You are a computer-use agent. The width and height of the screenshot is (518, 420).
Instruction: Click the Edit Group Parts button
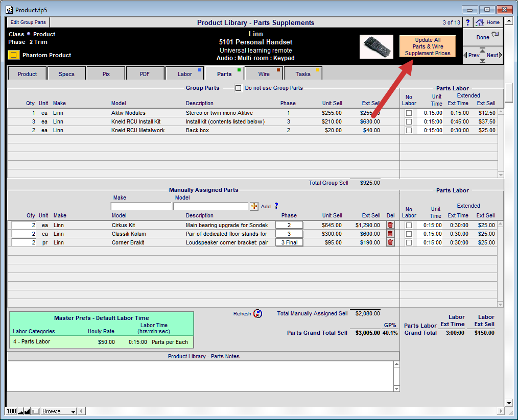tap(28, 22)
